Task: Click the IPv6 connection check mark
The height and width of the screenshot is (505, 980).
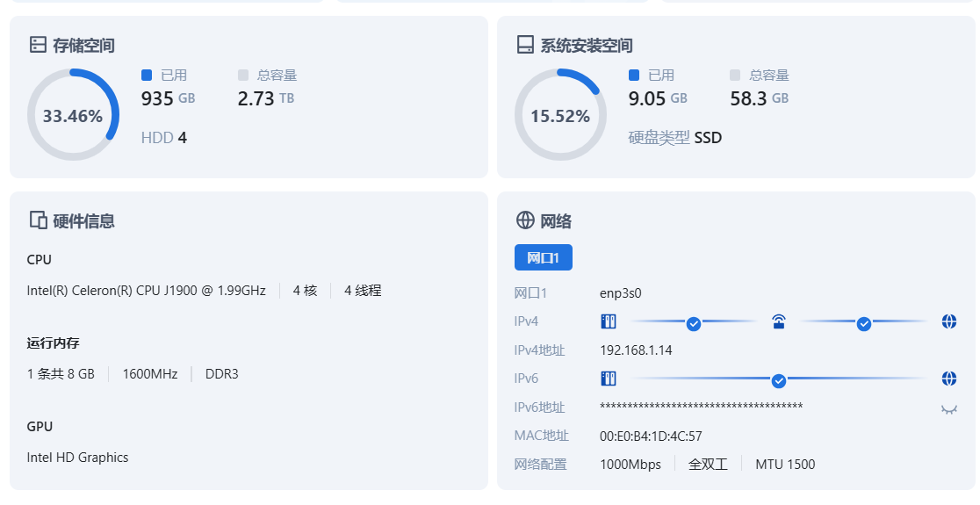Action: (778, 380)
